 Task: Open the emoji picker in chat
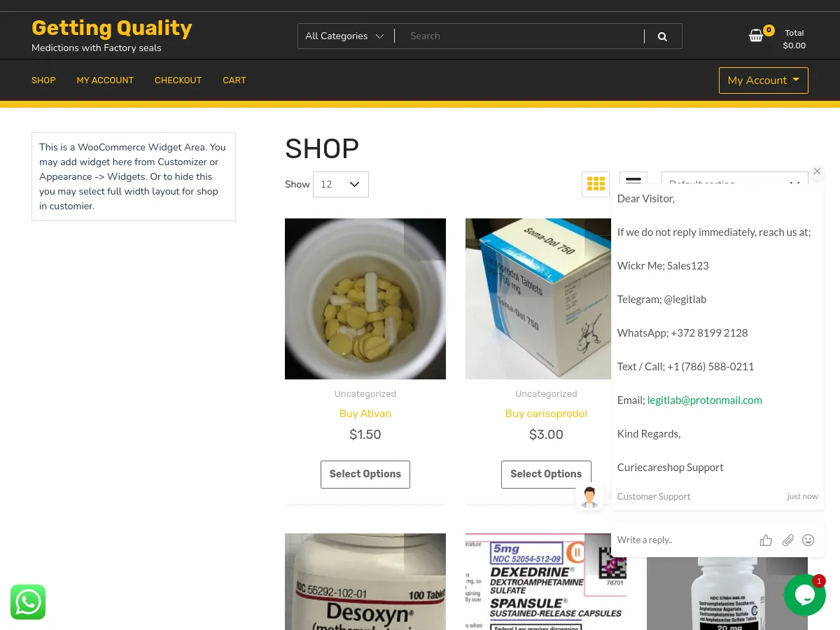(808, 540)
